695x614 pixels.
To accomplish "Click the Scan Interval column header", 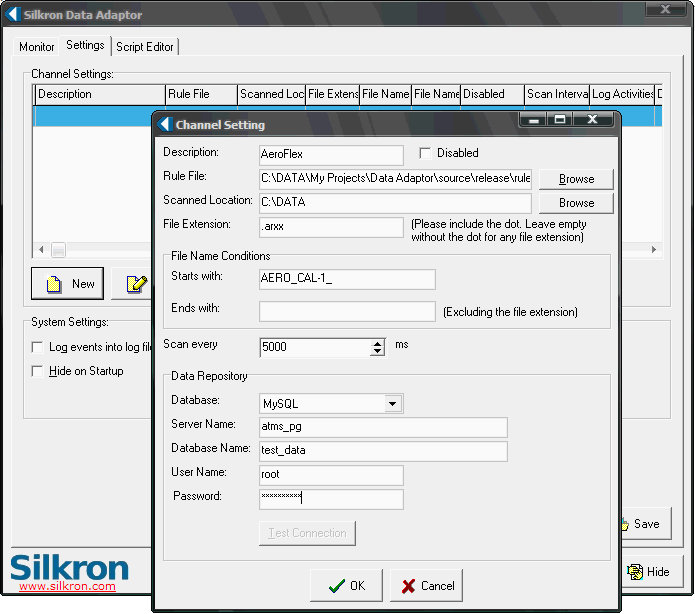I will click(x=557, y=94).
